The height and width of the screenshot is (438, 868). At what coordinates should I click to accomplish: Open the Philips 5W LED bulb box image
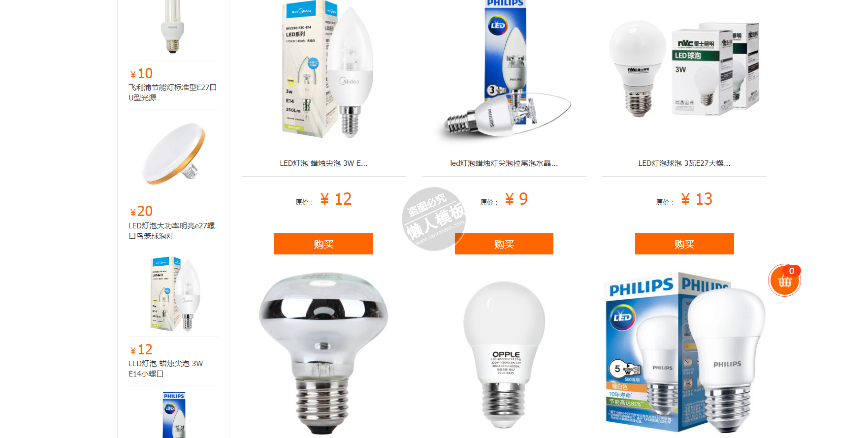tap(684, 353)
